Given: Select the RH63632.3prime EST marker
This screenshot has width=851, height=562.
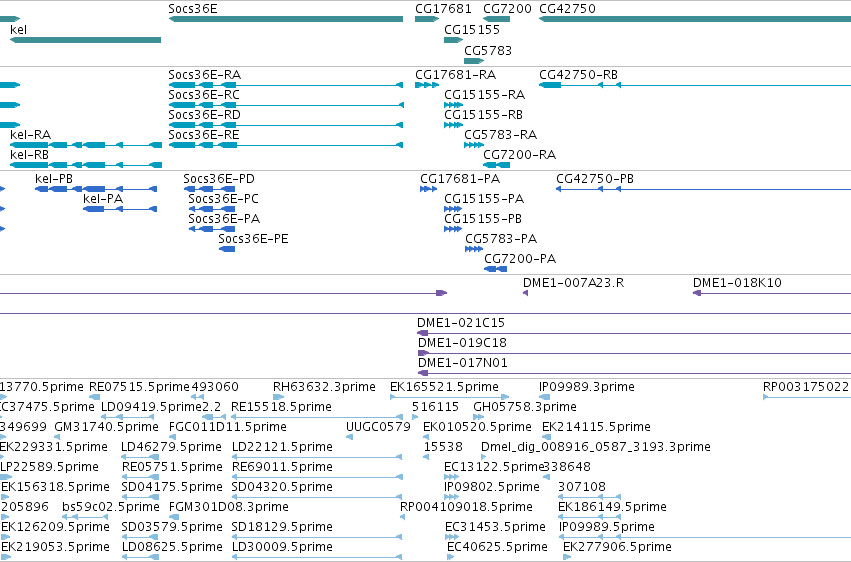Looking at the screenshot, I should coord(279,397).
